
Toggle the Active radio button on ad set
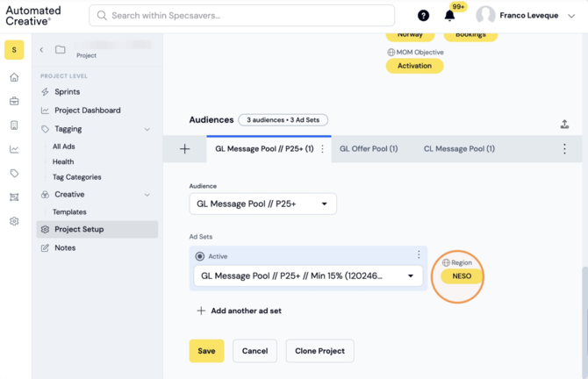coord(200,256)
